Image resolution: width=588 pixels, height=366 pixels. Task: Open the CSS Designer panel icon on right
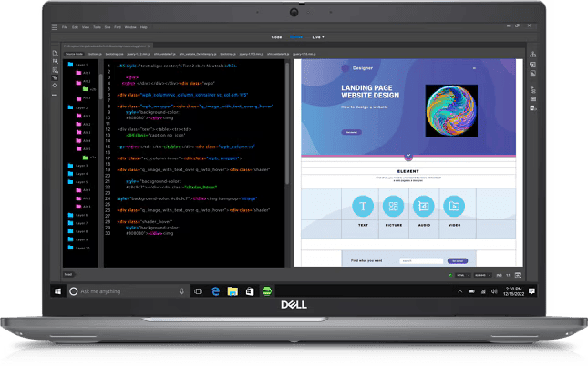tap(533, 74)
